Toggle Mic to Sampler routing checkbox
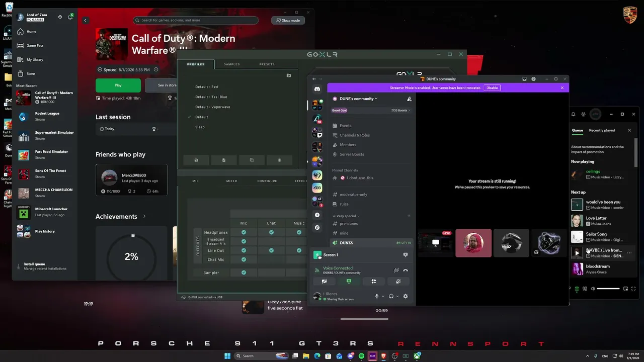This screenshot has width=644, height=362. (244, 273)
